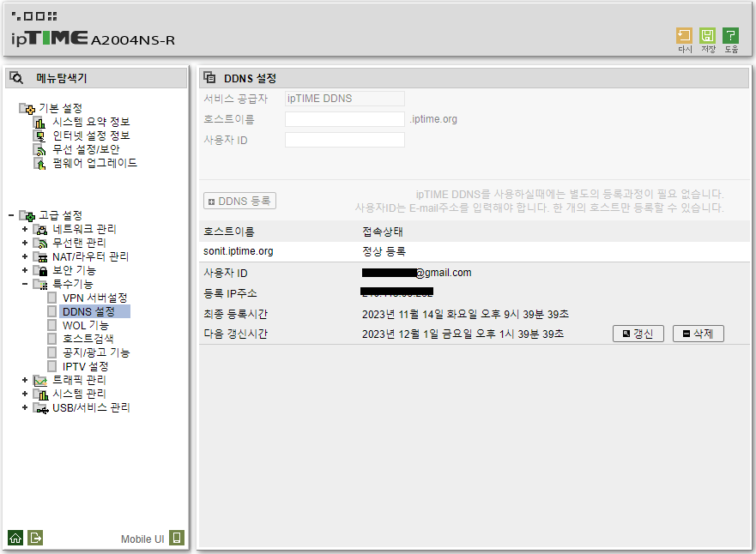Click the 다음 갱신시간 date value
The height and width of the screenshot is (554, 756).
pyautogui.click(x=463, y=334)
